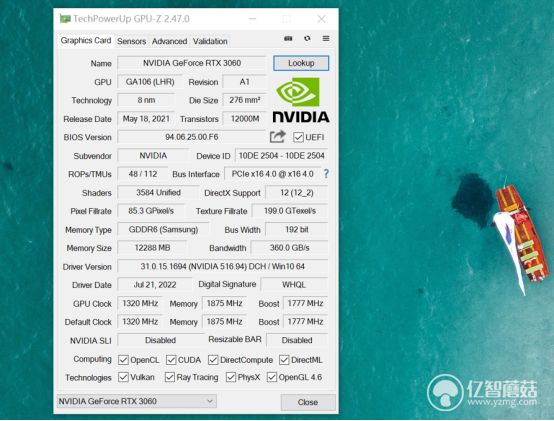Image resolution: width=554 pixels, height=421 pixels.
Task: Open the hamburger menu icon
Action: pyautogui.click(x=326, y=38)
